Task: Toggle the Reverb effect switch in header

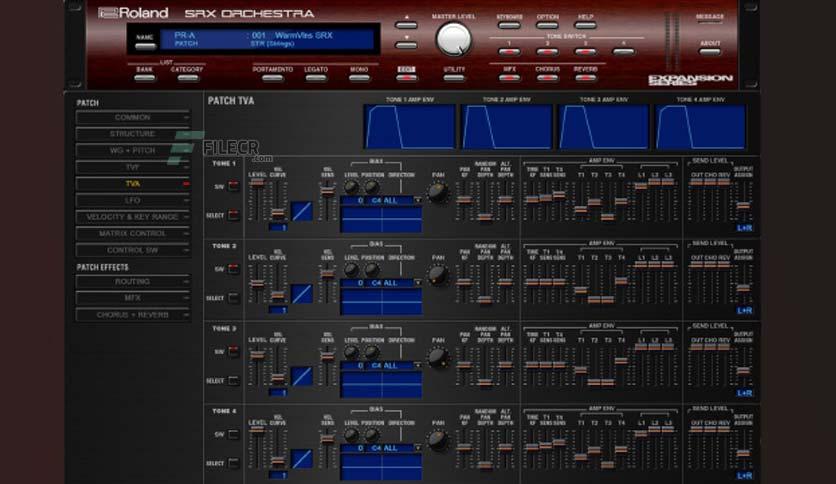Action: (585, 78)
